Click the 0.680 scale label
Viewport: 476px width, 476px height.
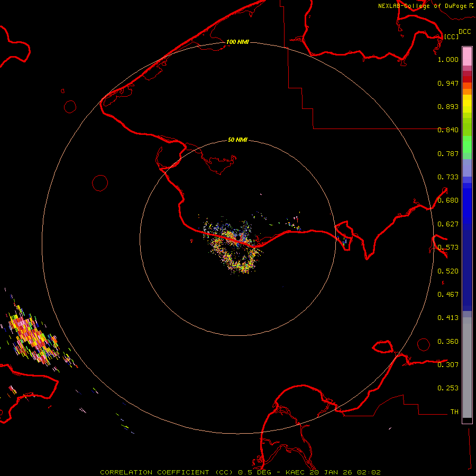(448, 200)
